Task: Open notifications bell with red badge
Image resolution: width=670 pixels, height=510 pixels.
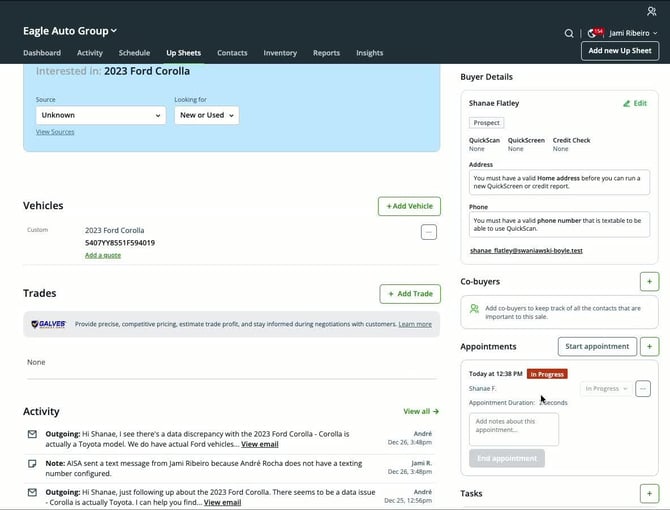Action: coord(592,33)
